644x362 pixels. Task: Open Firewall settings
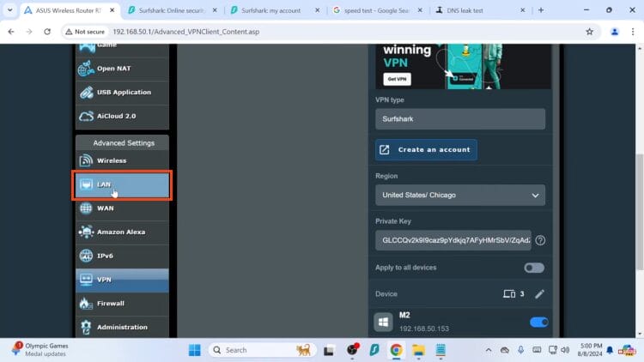[x=122, y=304]
